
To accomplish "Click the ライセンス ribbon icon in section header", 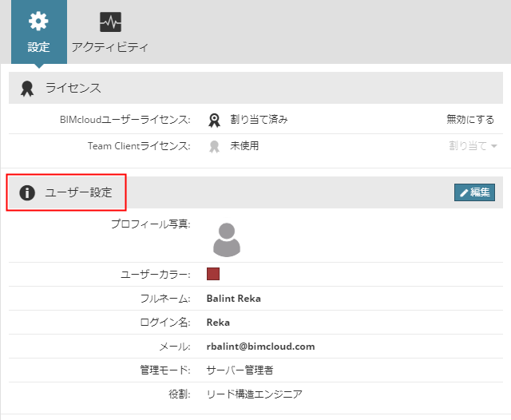I will [27, 89].
